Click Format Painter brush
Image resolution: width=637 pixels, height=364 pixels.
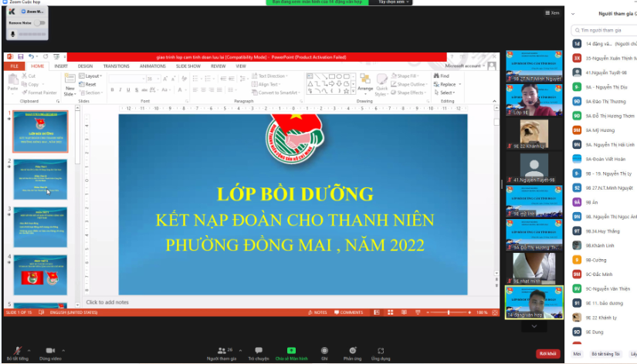[x=39, y=93]
